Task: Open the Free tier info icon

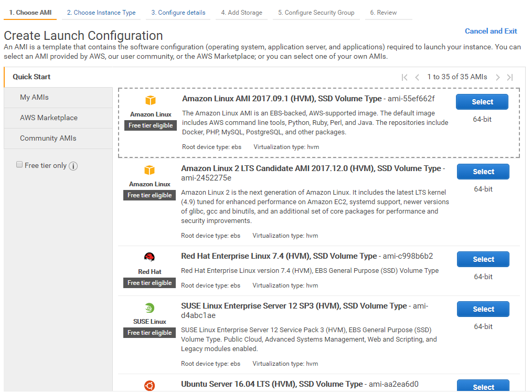Action: click(x=73, y=166)
